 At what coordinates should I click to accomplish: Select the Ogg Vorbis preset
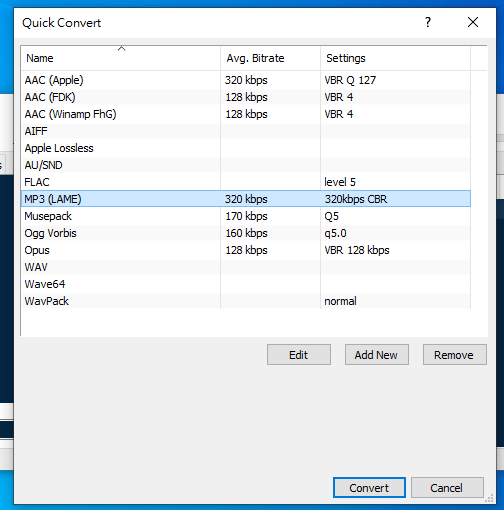[x=246, y=233]
